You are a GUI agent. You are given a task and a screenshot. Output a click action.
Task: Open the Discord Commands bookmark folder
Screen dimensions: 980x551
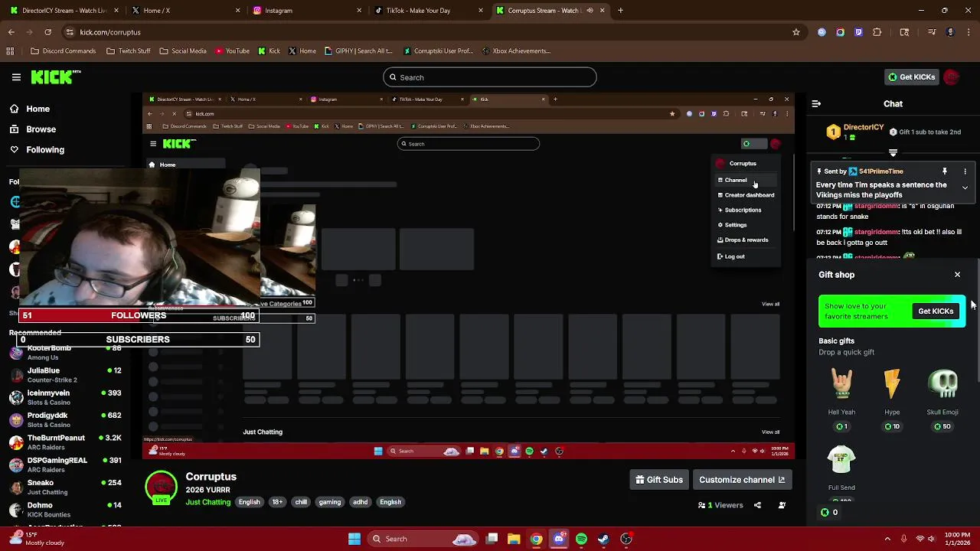63,51
